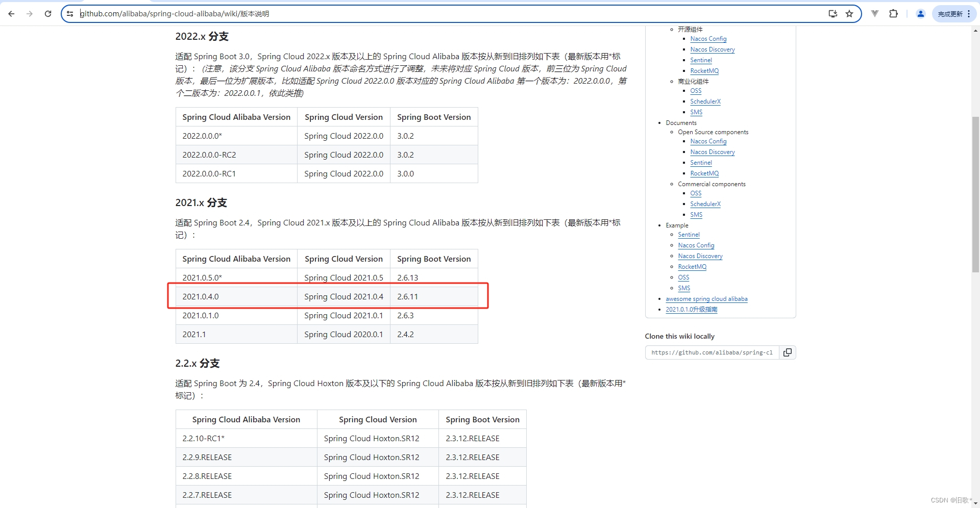The image size is (980, 508).
Task: Click the 2022.x 分支 heading
Action: pos(202,36)
